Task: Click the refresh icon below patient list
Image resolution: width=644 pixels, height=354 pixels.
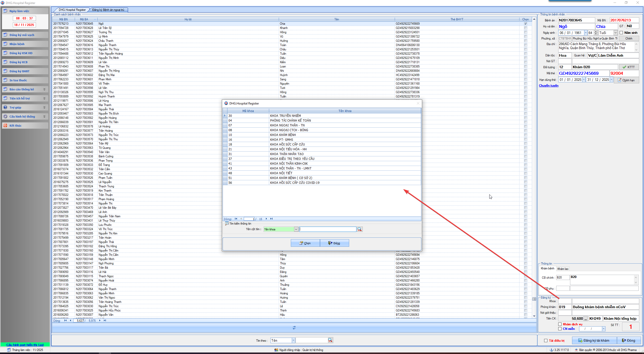Action: click(x=294, y=328)
